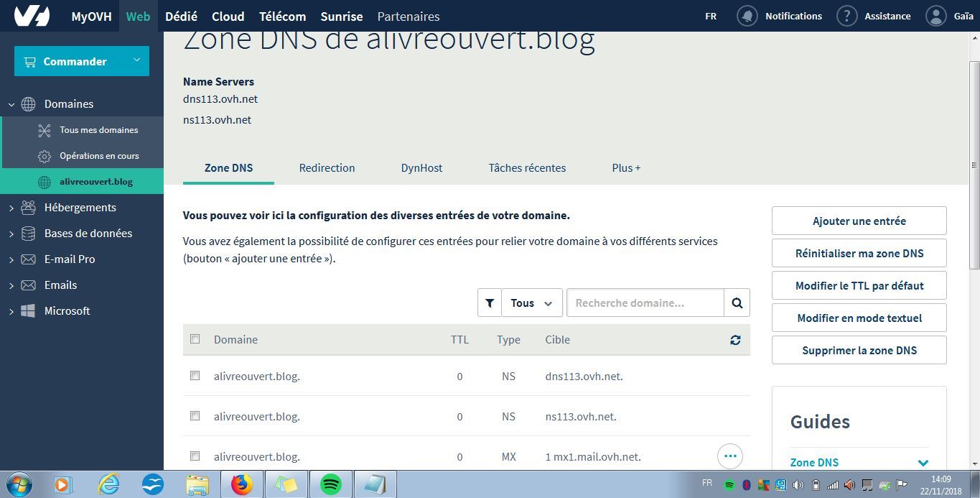Open the Notifications bell icon
This screenshot has height=498, width=980.
coord(747,16)
